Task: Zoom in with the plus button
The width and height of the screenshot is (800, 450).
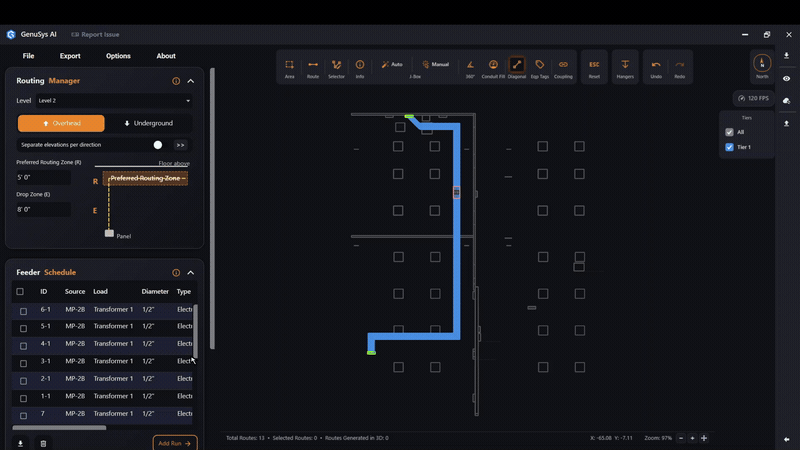Action: [x=692, y=438]
